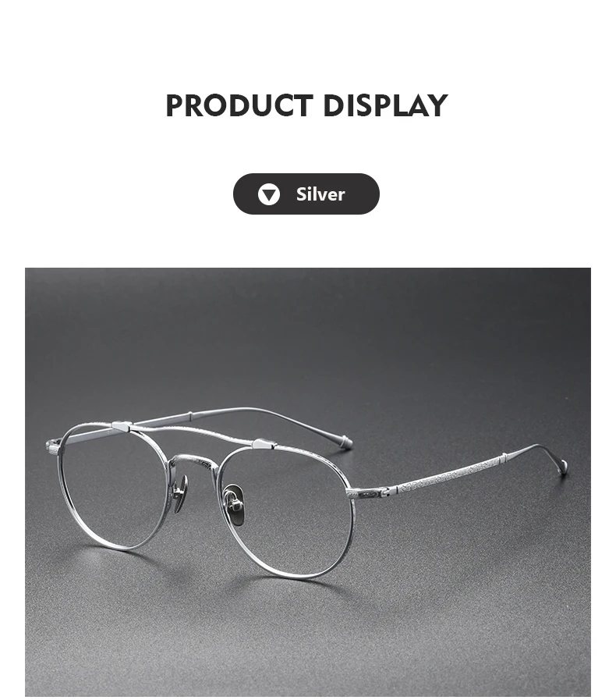Click the right nose pad inside the lens
This screenshot has width=616, height=700.
coord(235,506)
